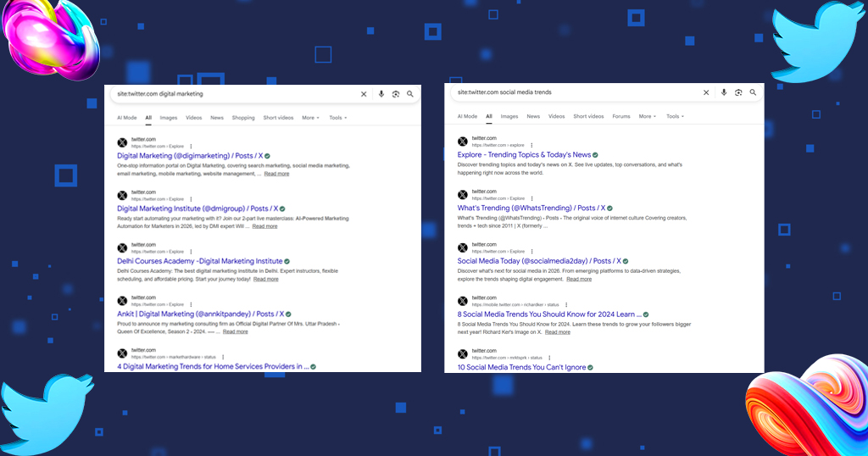Open options menu for 10 Social Media Trends result
Screen dimensions: 868x456
549,358
